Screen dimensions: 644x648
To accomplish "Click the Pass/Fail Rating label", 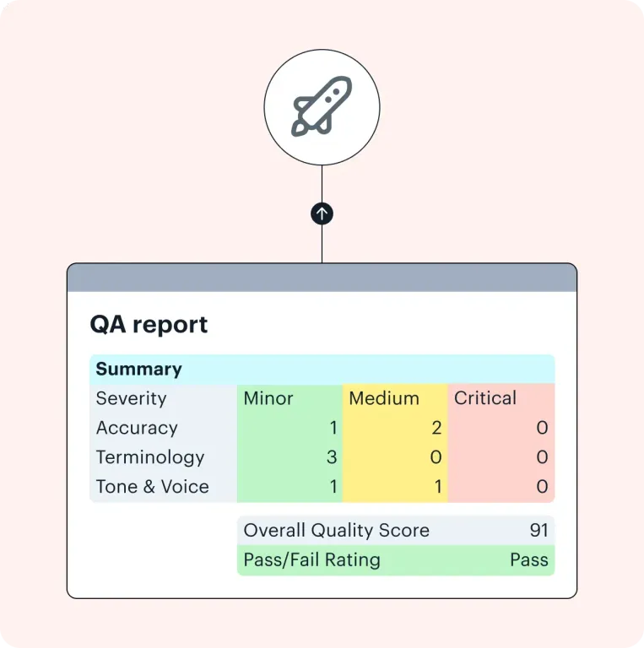I will point(311,560).
